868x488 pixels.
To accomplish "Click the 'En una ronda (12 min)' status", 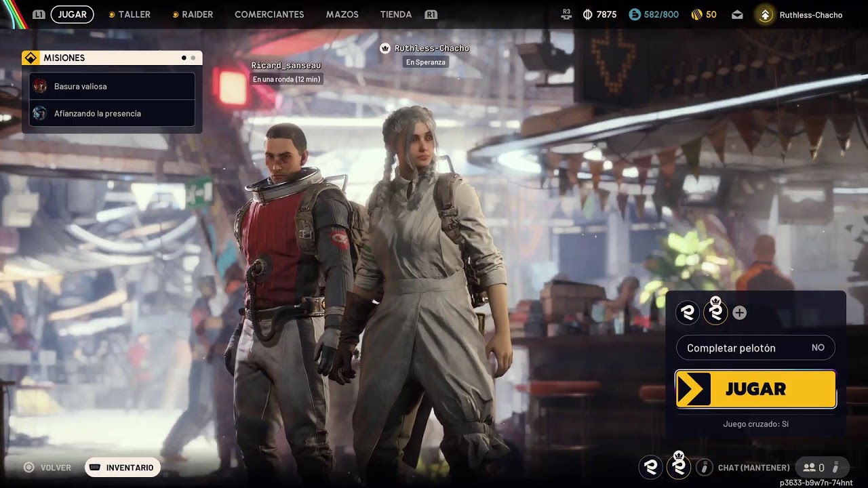I will click(x=287, y=79).
